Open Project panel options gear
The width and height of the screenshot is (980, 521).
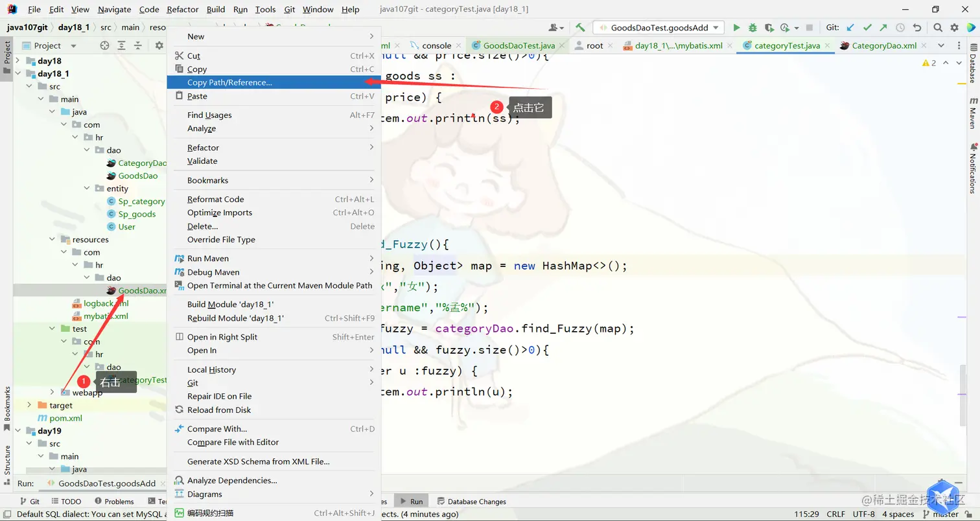pyautogui.click(x=159, y=45)
